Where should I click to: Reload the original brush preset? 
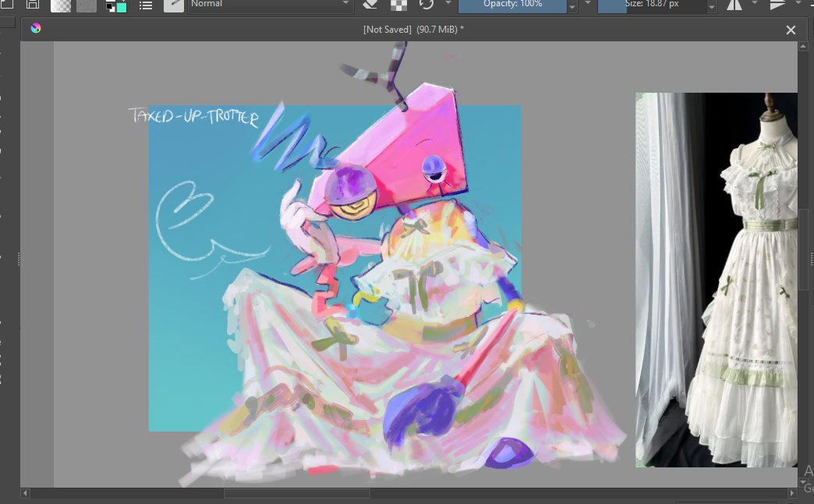point(426,4)
